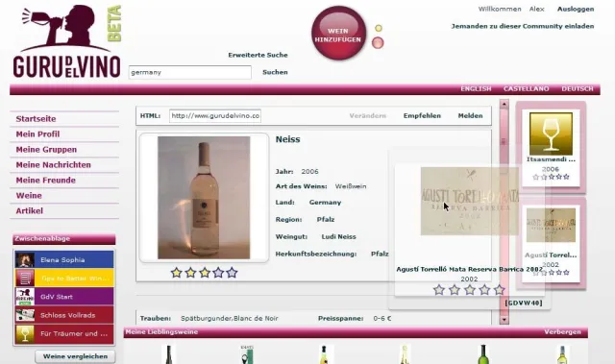Open Mein Profil
The width and height of the screenshot is (615, 364).
click(x=37, y=134)
